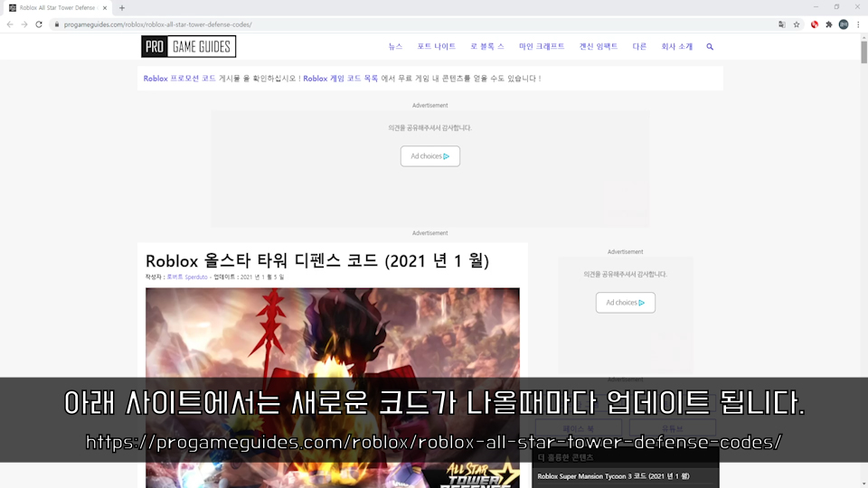Reload the page with refresh icon

click(x=39, y=24)
